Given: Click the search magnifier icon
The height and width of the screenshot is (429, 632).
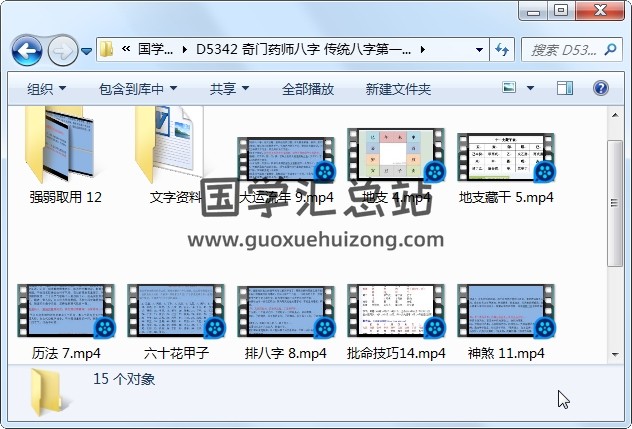Looking at the screenshot, I should pos(611,50).
